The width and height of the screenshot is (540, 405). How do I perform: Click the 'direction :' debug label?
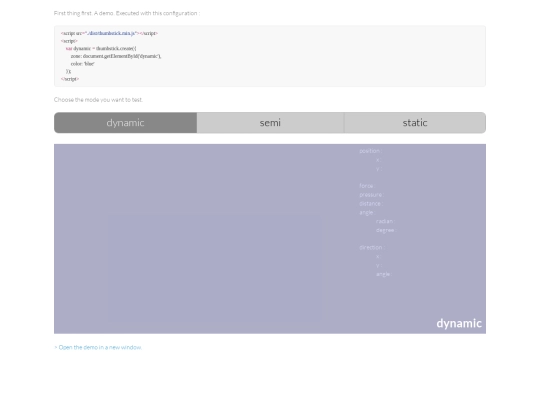click(372, 248)
